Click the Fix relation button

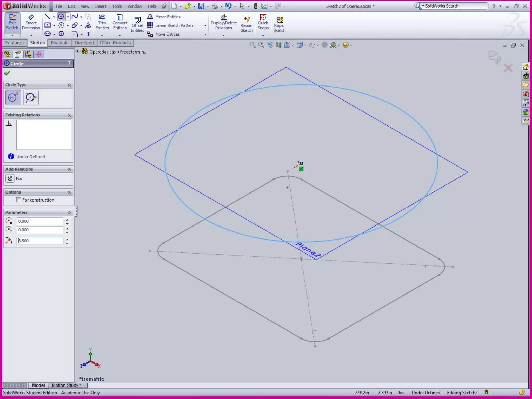coord(10,178)
